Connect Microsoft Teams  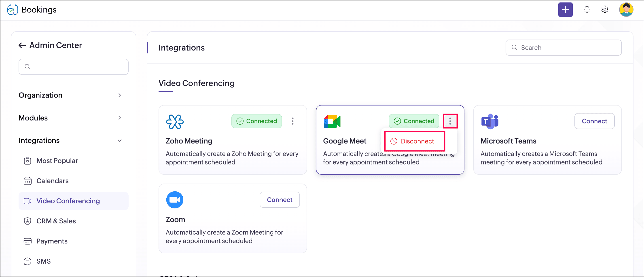(x=594, y=121)
